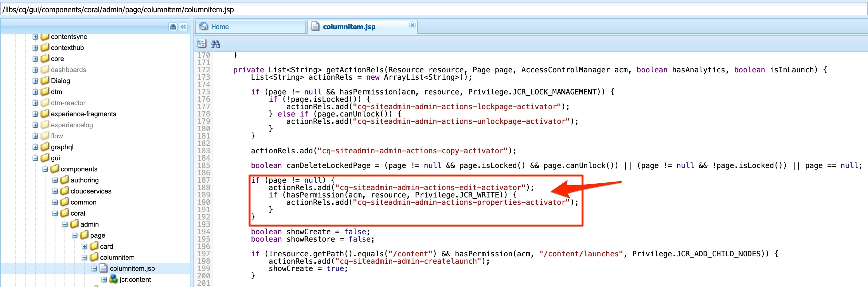868x287 pixels.
Task: Click 'boolean showRestore = false' line
Action: pyautogui.click(x=312, y=239)
